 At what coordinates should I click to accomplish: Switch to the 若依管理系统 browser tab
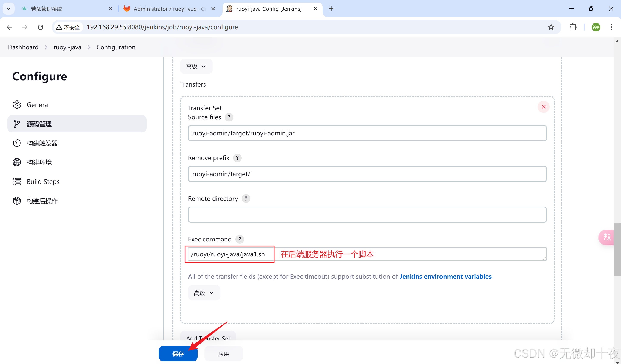pos(46,9)
